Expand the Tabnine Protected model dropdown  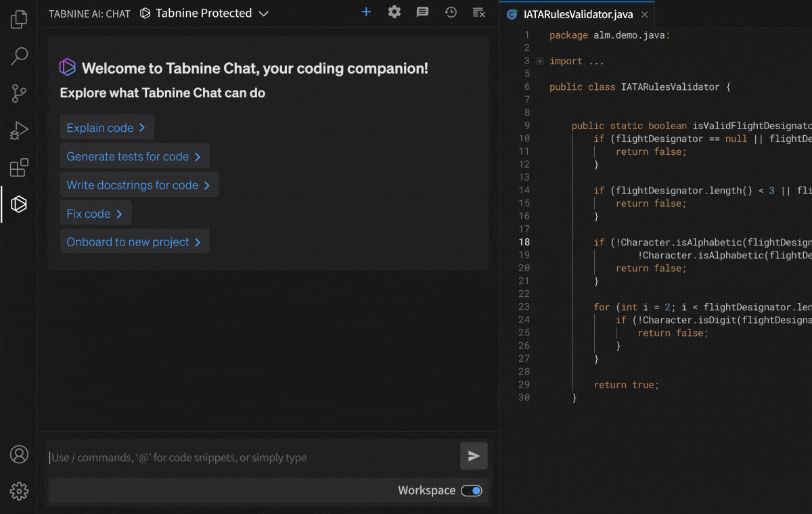(x=264, y=14)
